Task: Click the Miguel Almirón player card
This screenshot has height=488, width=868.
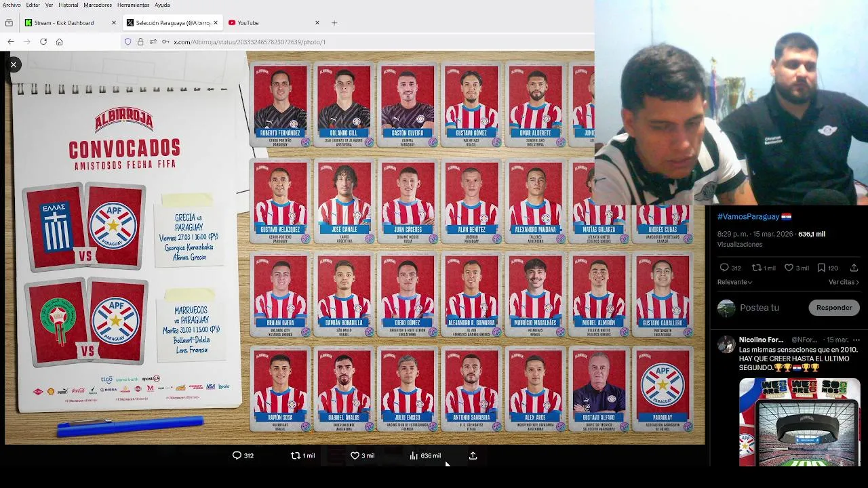Action: point(599,296)
